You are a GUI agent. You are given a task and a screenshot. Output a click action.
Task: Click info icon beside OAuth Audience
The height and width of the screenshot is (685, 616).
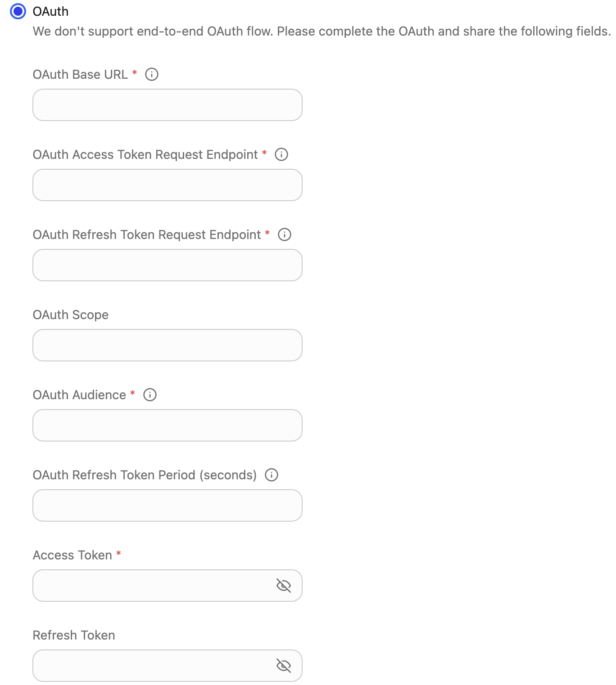(x=150, y=395)
